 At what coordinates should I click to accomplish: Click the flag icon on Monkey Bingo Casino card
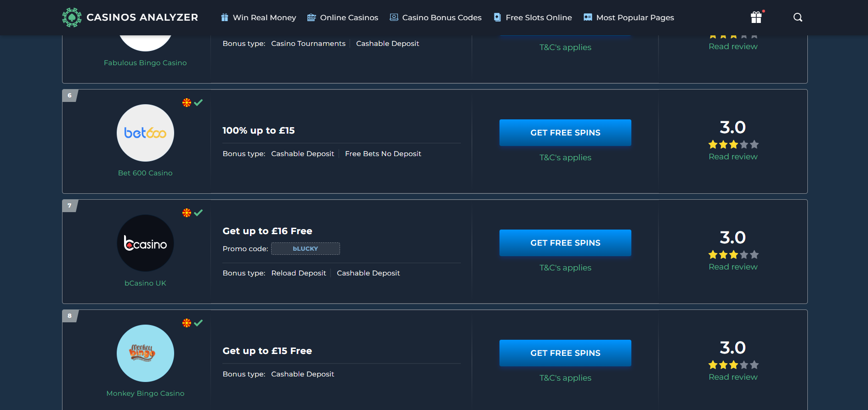click(187, 323)
